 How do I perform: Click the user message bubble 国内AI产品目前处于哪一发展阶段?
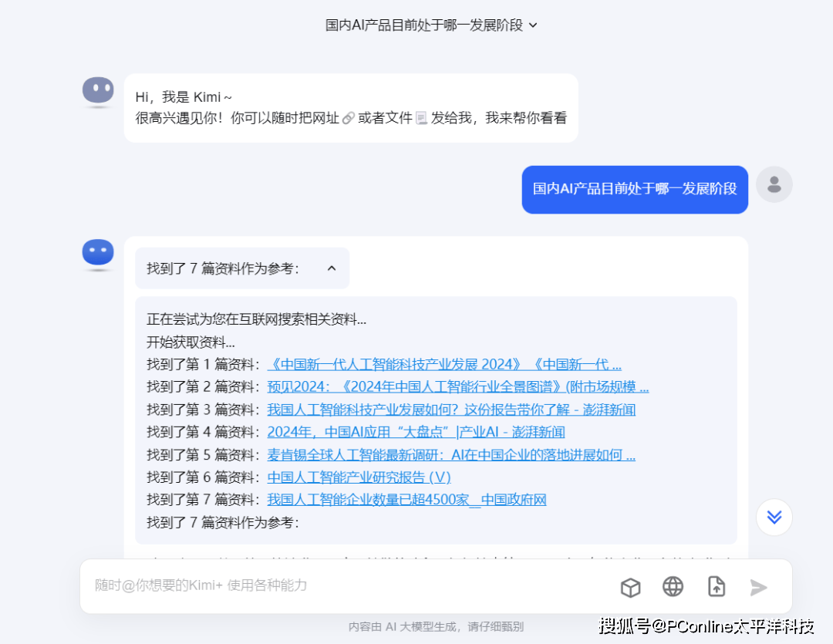click(x=634, y=190)
